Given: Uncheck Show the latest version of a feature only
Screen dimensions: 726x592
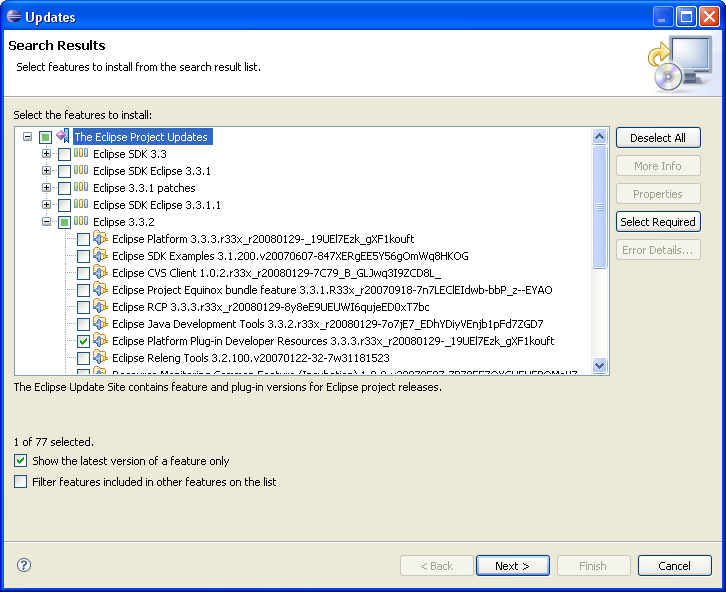Looking at the screenshot, I should (x=20, y=461).
